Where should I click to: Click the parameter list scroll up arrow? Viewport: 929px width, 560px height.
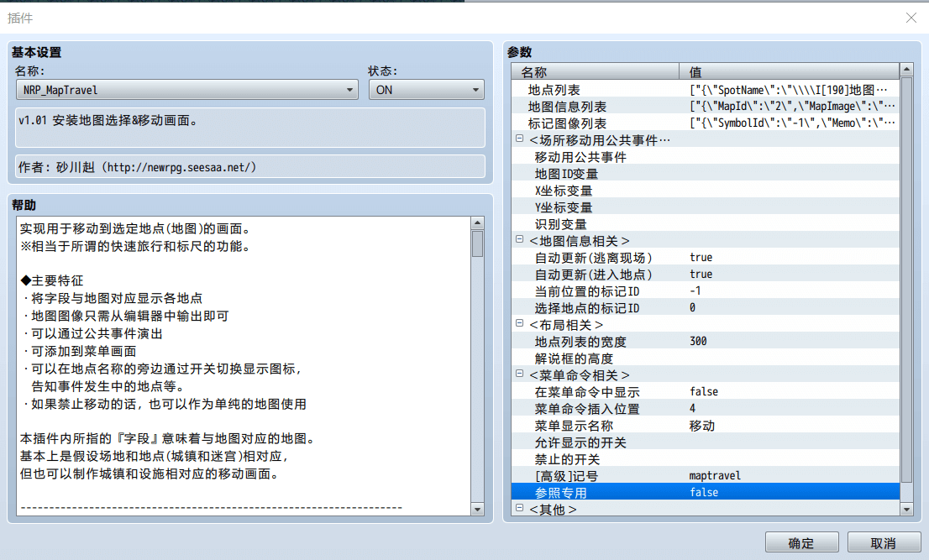coord(906,70)
